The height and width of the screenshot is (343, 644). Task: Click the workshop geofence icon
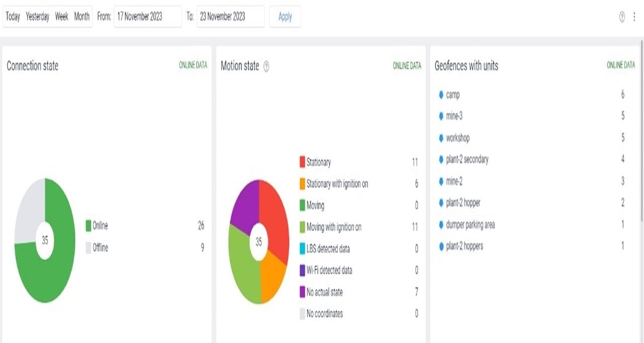pyautogui.click(x=441, y=138)
